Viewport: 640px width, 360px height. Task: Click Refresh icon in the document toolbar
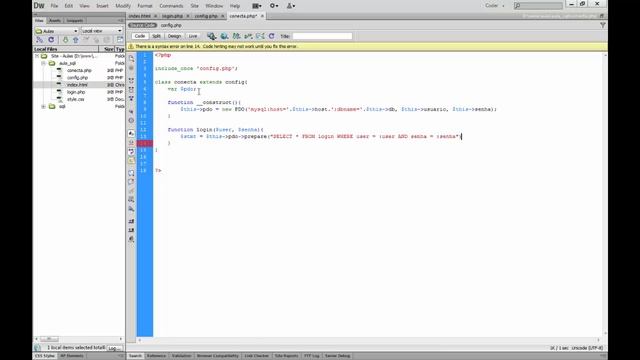point(271,36)
